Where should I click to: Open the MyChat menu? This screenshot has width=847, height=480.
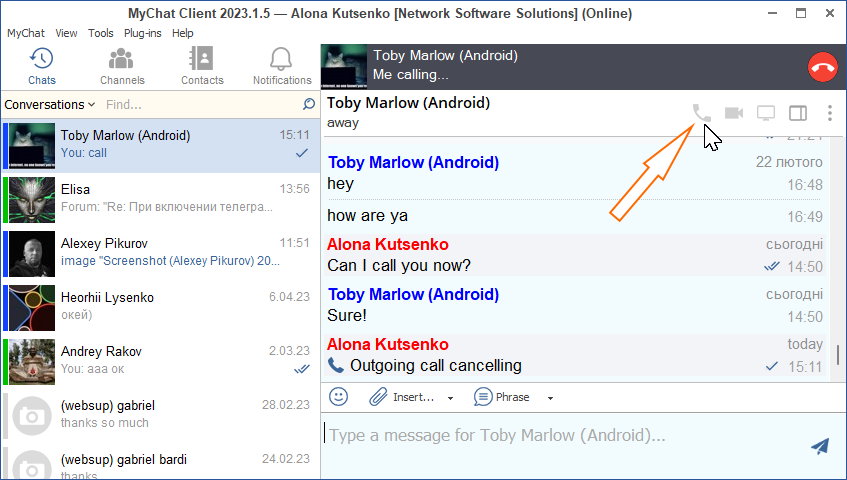25,33
